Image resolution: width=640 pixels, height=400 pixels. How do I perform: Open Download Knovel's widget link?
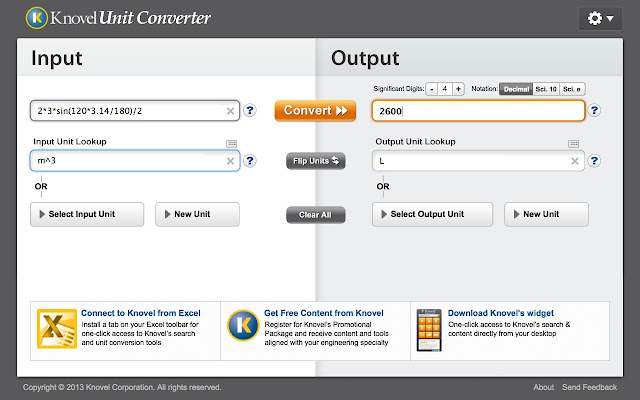coord(501,313)
